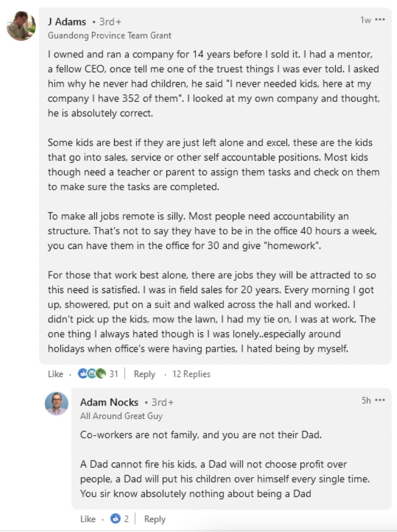397x532 pixels.
Task: Like Adam Nocks's comment
Action: point(88,519)
